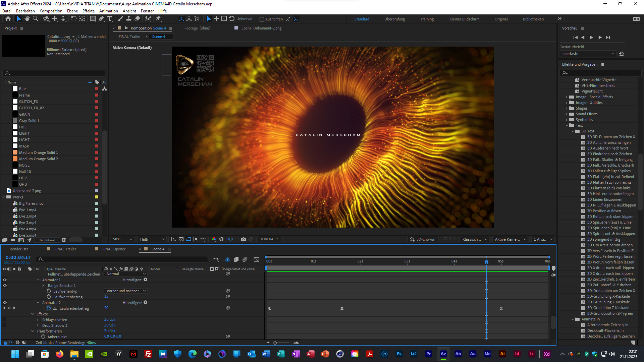Select the Zoom magnifier tool
Screen dimensions: 644x362
click(36, 19)
